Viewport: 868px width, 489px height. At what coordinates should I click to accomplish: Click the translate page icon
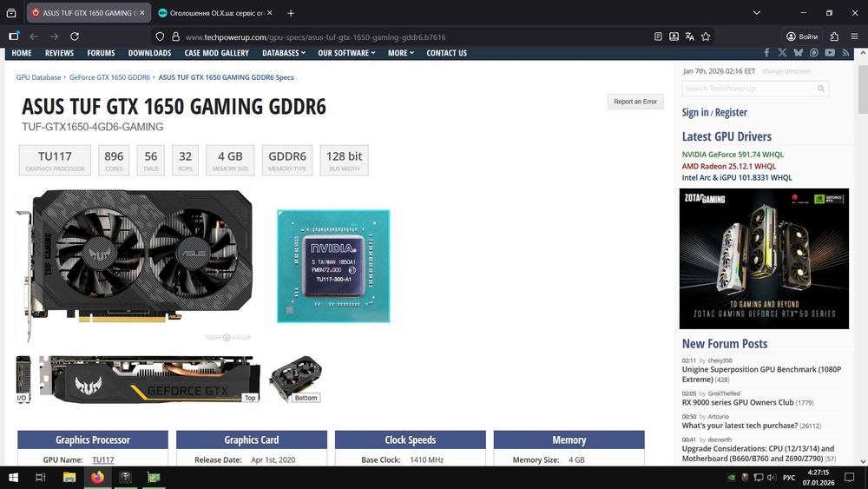[689, 36]
